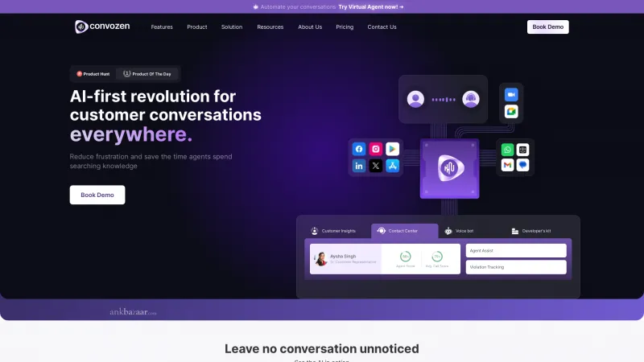The width and height of the screenshot is (644, 362).
Task: Click the Product Hunt badge
Action: 93,74
